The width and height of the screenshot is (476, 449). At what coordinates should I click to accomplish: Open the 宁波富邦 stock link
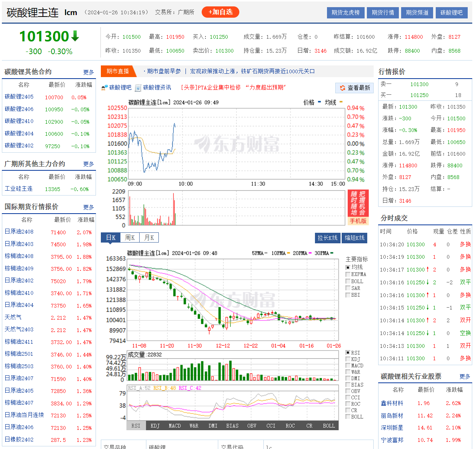(392, 440)
